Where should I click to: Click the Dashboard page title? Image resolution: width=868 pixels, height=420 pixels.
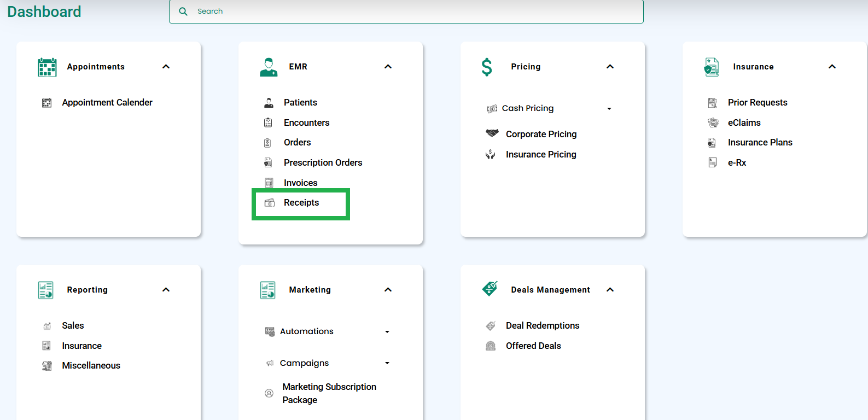[44, 11]
